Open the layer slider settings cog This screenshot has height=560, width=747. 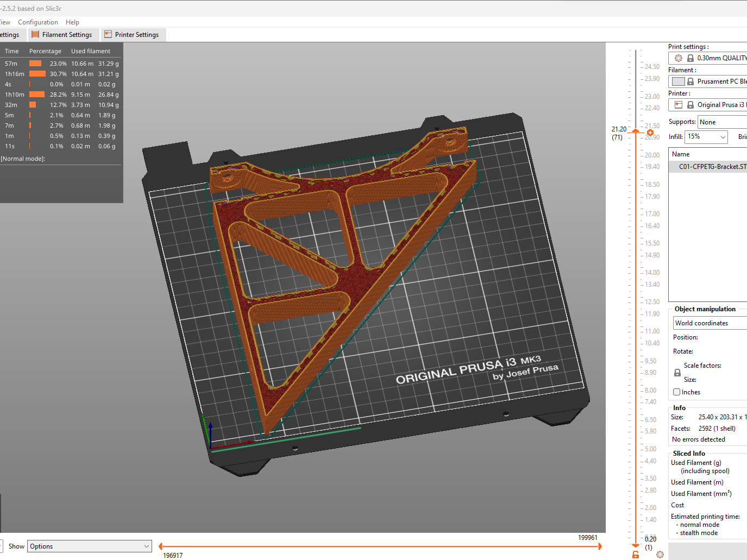tap(660, 555)
